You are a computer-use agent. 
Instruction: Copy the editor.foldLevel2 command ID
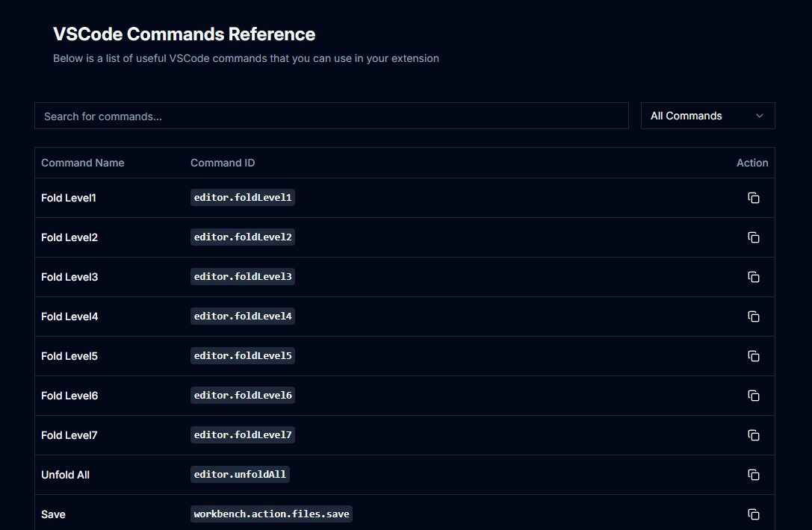click(x=754, y=237)
